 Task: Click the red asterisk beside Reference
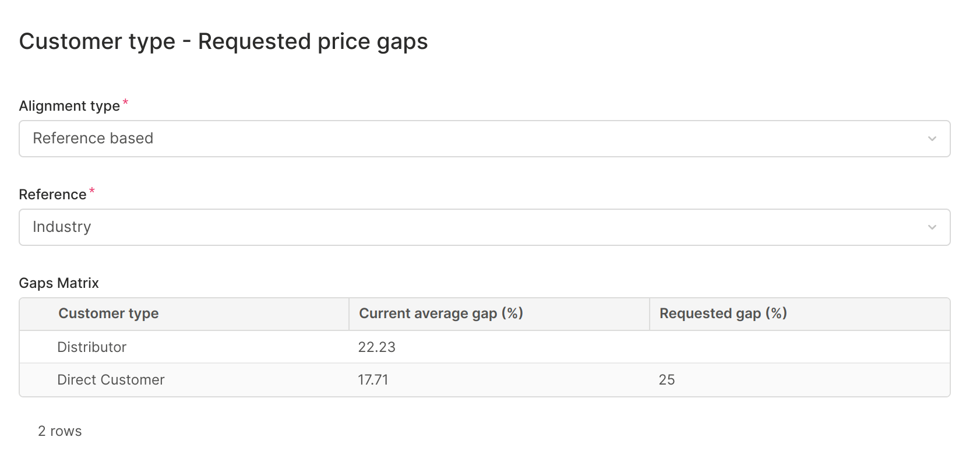92,191
